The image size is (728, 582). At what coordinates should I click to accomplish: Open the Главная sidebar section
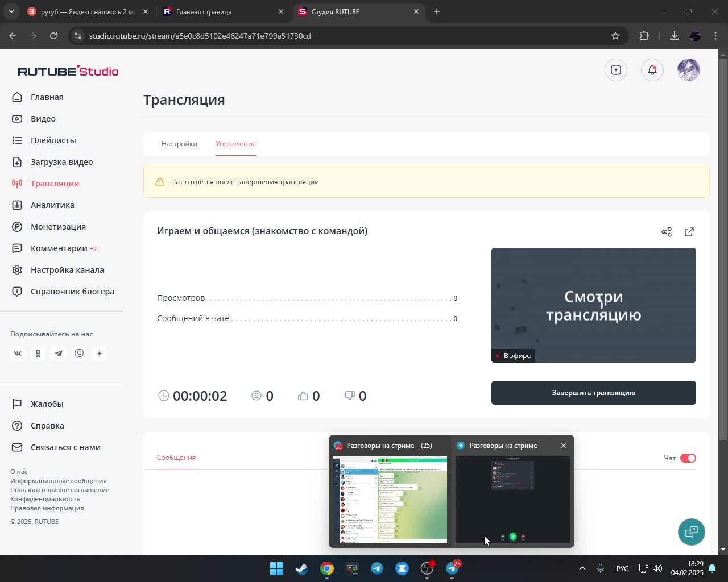click(47, 97)
